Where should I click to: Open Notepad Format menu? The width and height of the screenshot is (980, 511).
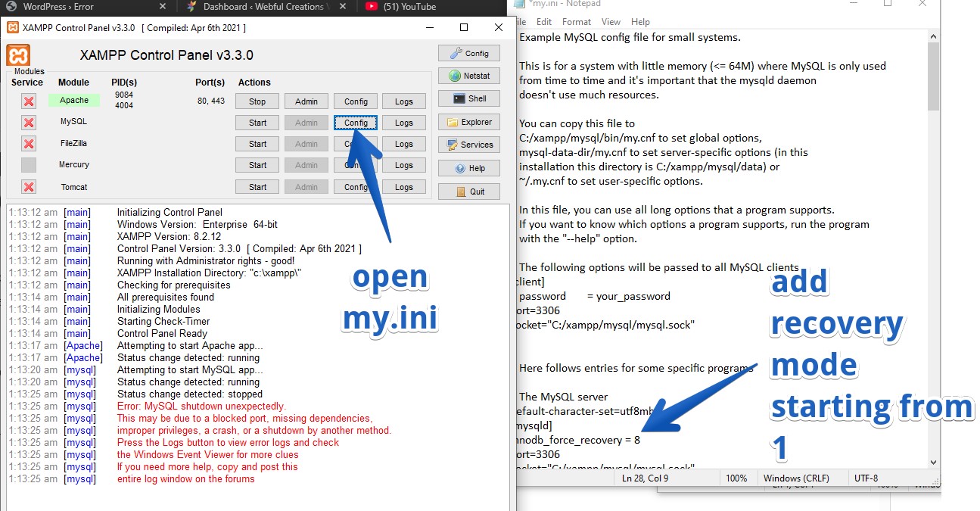point(577,22)
